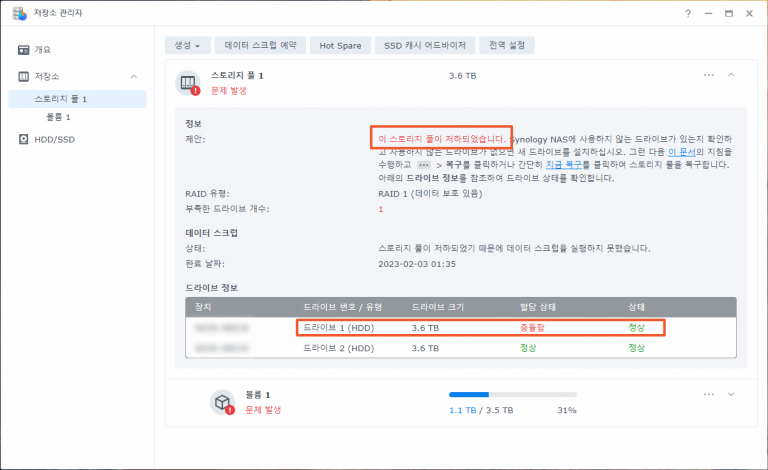Click the 2023-02-03 01:35 completion date
Image resolution: width=768 pixels, height=470 pixels.
pos(417,264)
